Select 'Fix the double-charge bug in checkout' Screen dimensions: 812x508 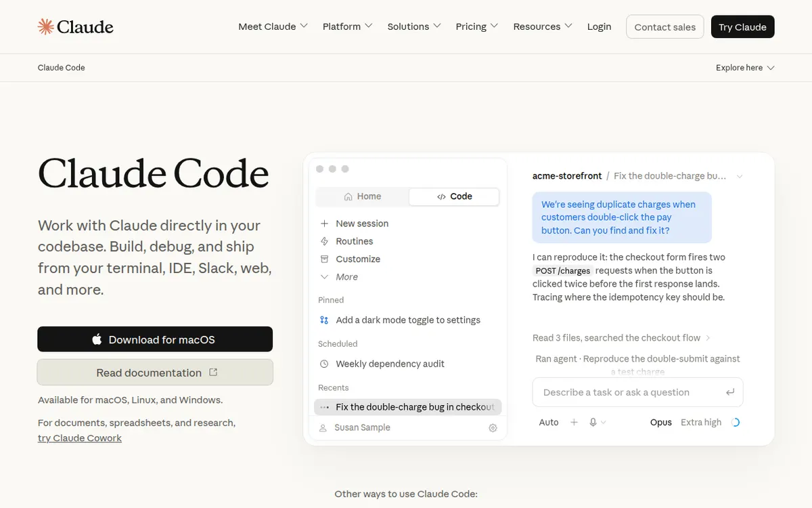point(408,407)
